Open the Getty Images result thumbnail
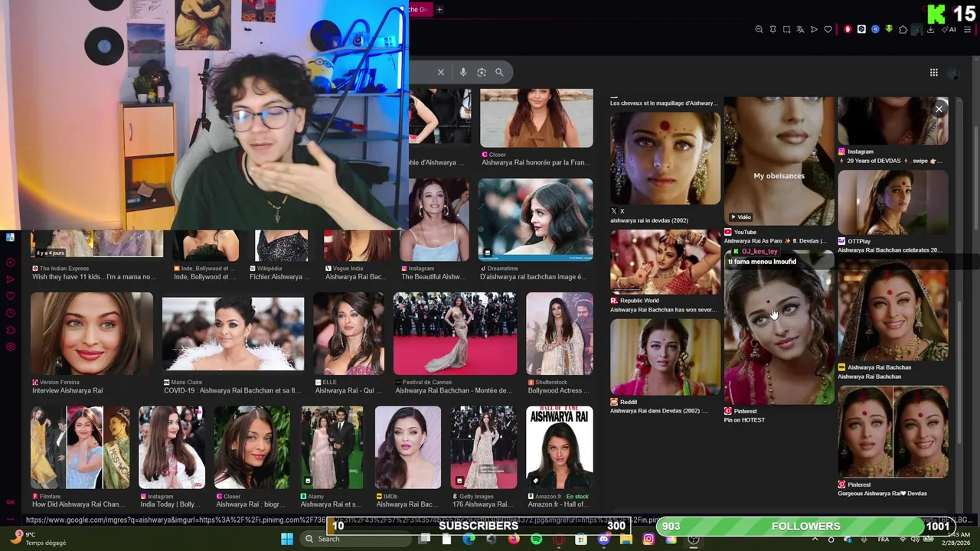The height and width of the screenshot is (551, 980). click(484, 448)
